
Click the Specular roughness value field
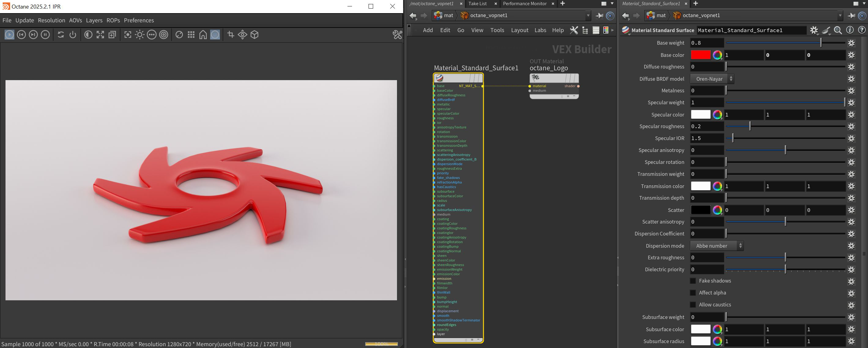click(x=707, y=126)
